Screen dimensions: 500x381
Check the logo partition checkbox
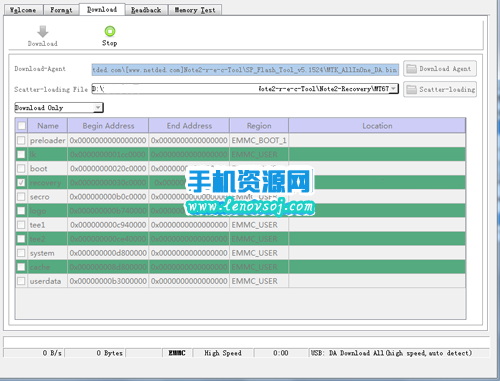21,211
